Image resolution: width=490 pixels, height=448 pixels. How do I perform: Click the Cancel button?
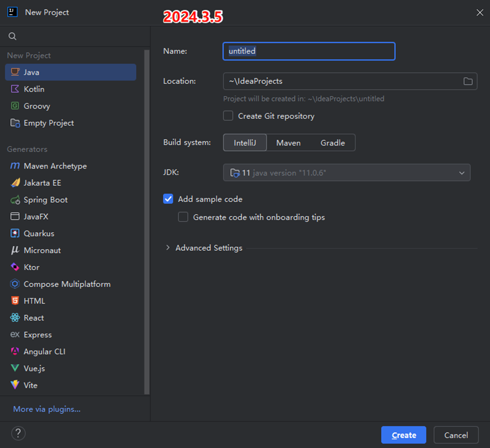point(456,435)
